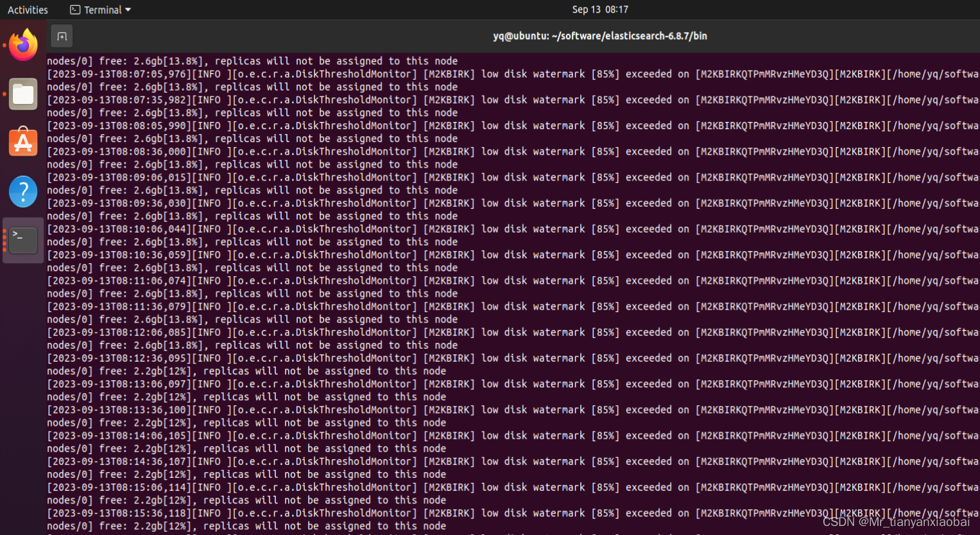Select log line timestamped 2023-09-13T08:09:36,030
The width and height of the screenshot is (980, 535).
click(513, 203)
